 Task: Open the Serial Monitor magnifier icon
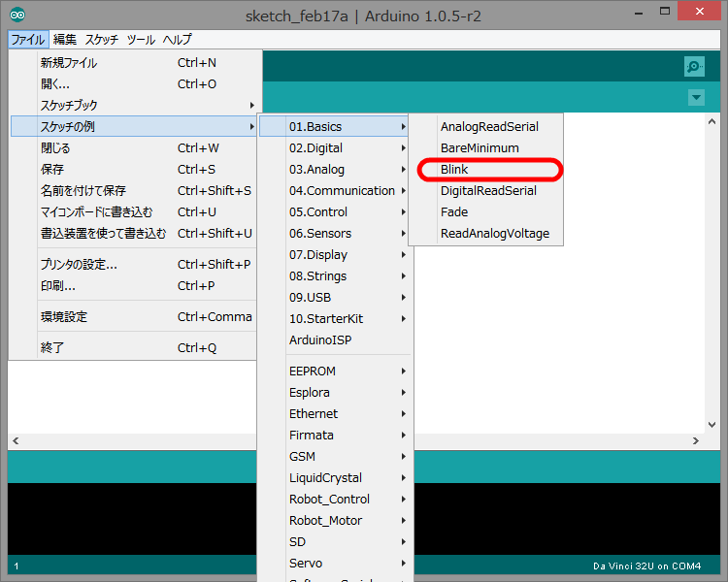(x=694, y=66)
